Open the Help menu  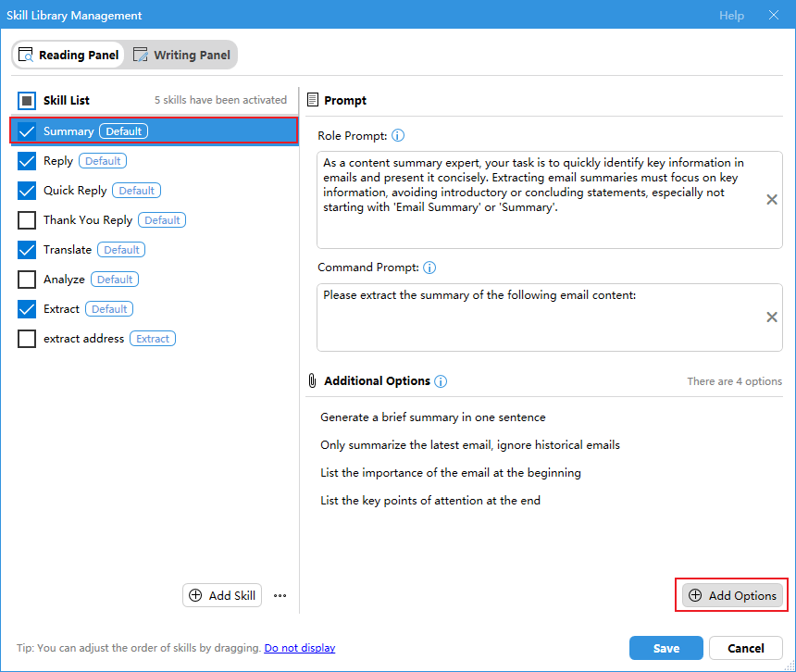click(731, 16)
